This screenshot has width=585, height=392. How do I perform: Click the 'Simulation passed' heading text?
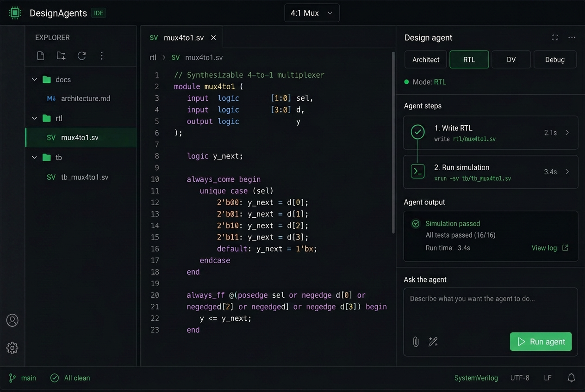(x=453, y=224)
